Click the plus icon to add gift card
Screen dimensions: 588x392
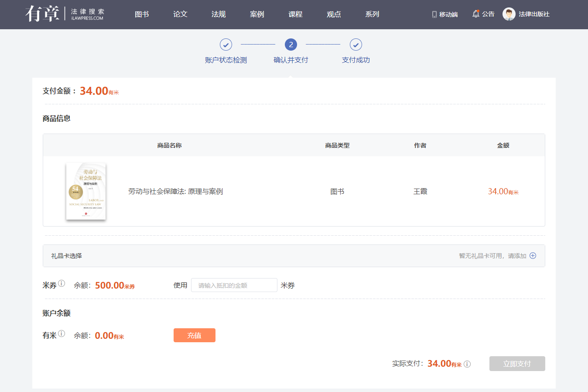tap(533, 256)
